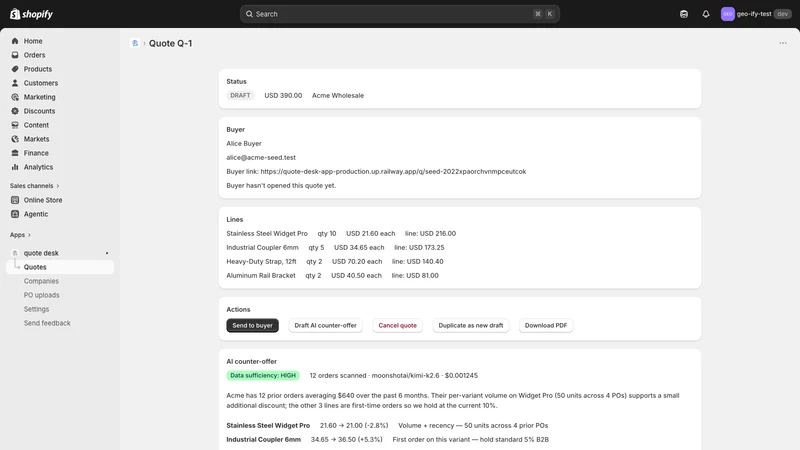Click Duplicate as new draft
The height and width of the screenshot is (450, 800).
(x=471, y=326)
